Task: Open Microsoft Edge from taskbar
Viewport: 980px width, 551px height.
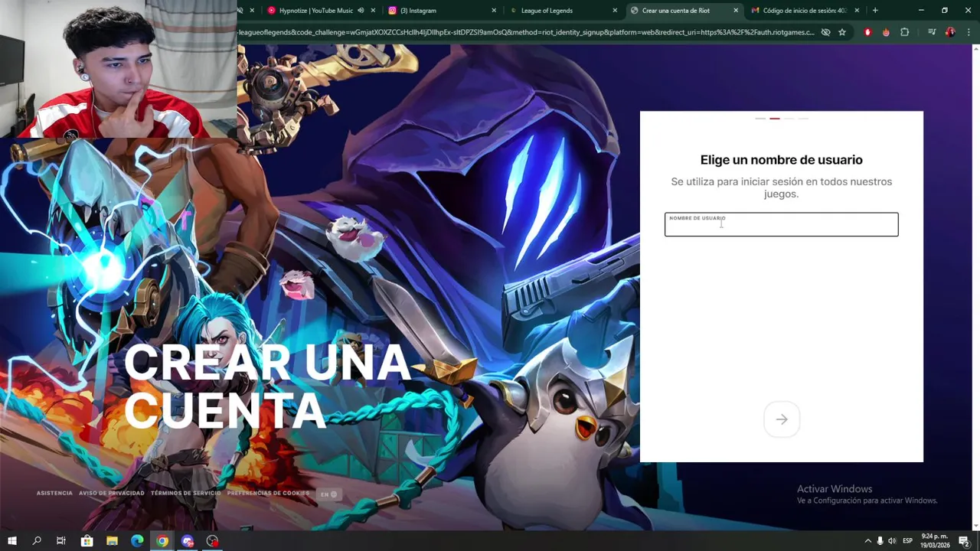Action: [137, 541]
